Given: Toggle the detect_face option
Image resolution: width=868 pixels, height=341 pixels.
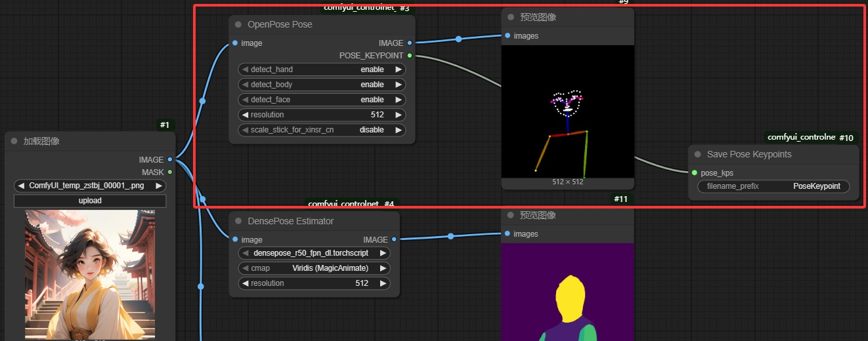Looking at the screenshot, I should click(x=322, y=100).
